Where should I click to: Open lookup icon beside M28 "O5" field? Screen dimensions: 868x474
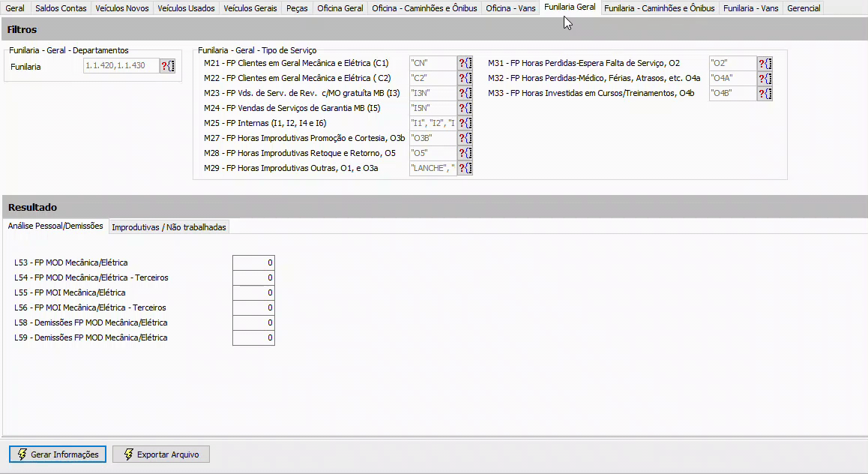pyautogui.click(x=465, y=153)
